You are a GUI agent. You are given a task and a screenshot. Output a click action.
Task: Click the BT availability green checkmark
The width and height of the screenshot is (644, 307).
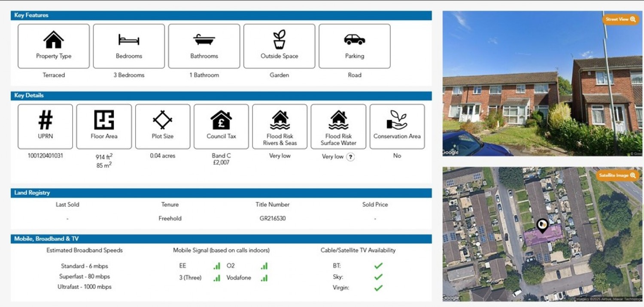click(x=378, y=266)
